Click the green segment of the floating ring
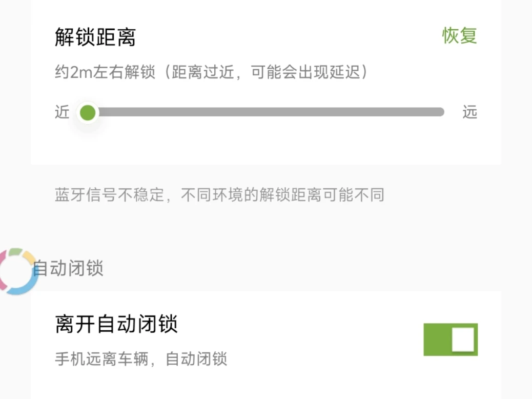 (x=15, y=251)
